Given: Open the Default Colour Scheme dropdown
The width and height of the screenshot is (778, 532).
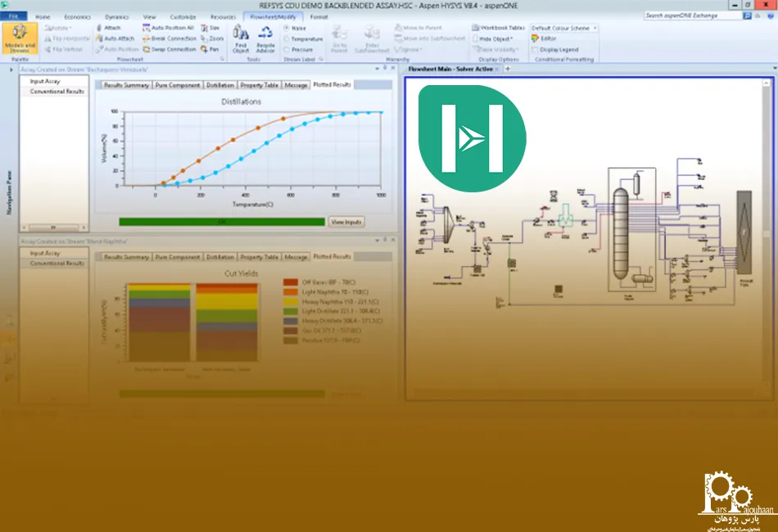Looking at the screenshot, I should [564, 28].
